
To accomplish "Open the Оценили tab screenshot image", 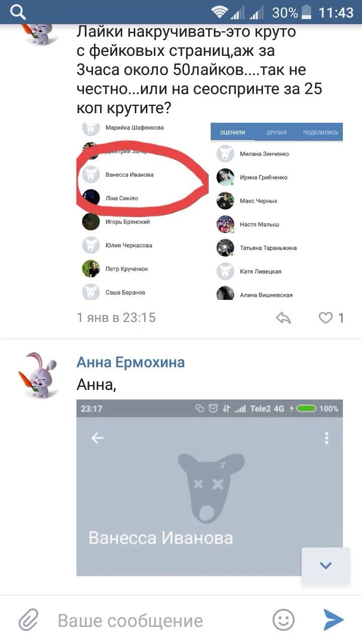I will coord(277,211).
